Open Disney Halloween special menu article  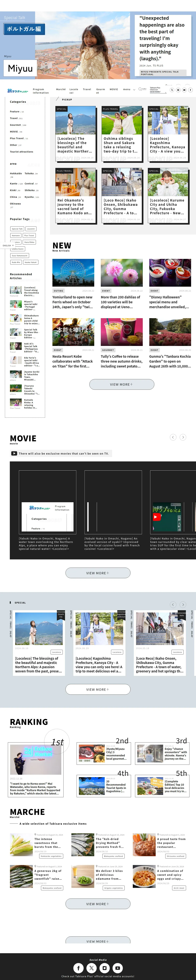pos(170,284)
